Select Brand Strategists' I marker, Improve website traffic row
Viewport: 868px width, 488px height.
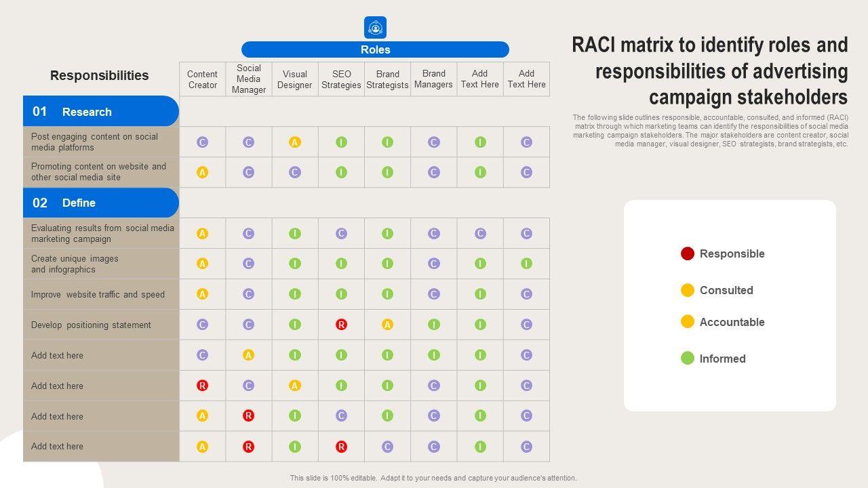(387, 294)
